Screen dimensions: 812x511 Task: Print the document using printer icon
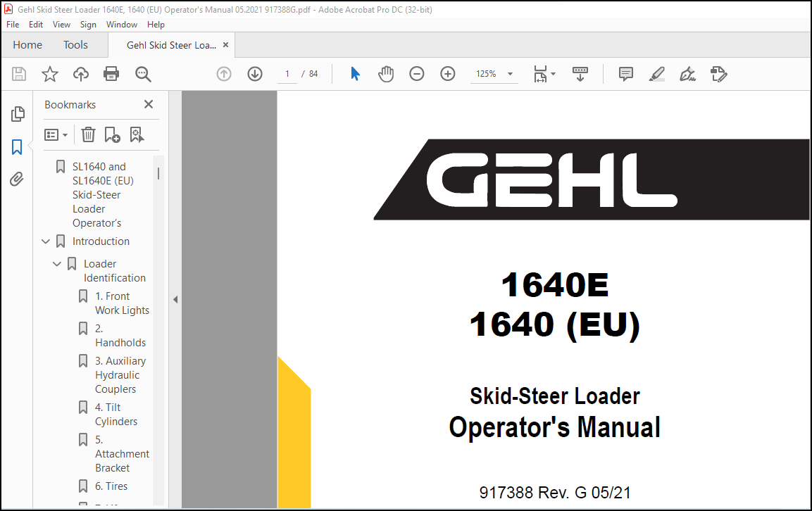point(111,74)
